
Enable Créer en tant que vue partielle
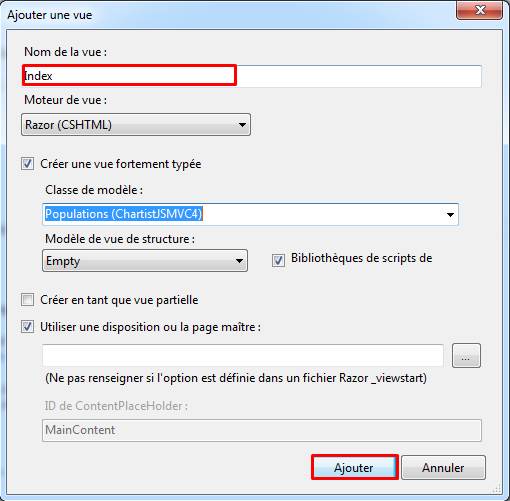[27, 300]
